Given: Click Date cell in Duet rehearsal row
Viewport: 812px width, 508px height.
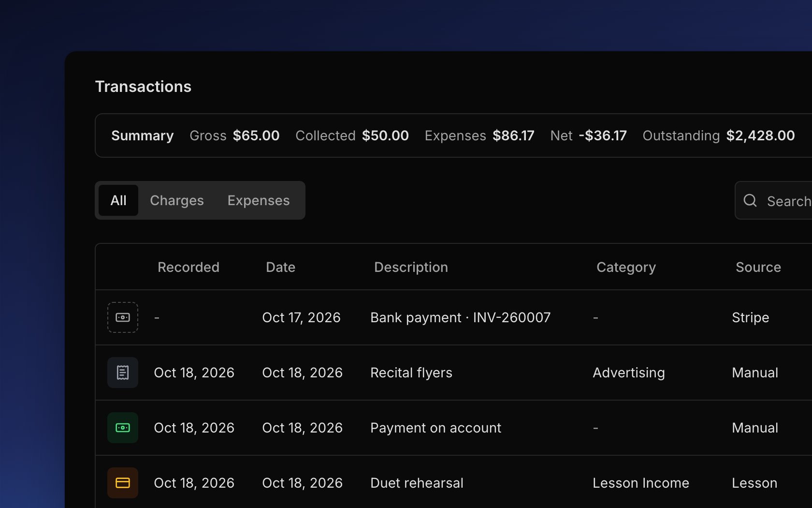Looking at the screenshot, I should [302, 483].
